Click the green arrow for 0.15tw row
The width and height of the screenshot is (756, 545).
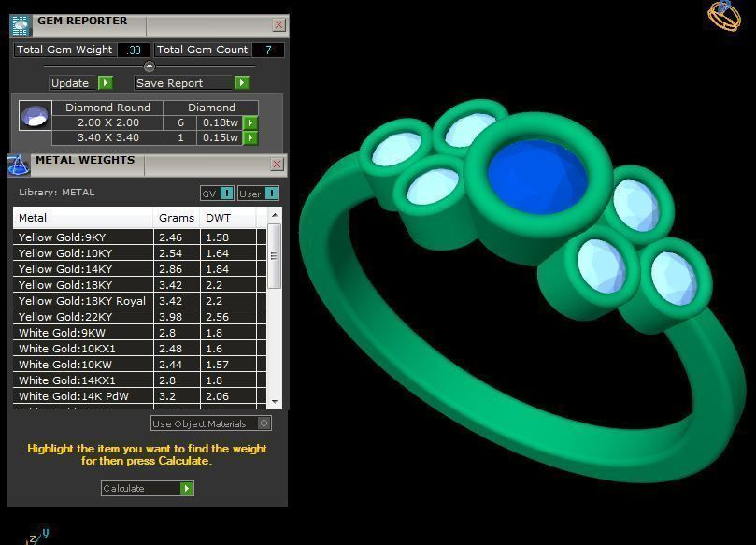[250, 138]
